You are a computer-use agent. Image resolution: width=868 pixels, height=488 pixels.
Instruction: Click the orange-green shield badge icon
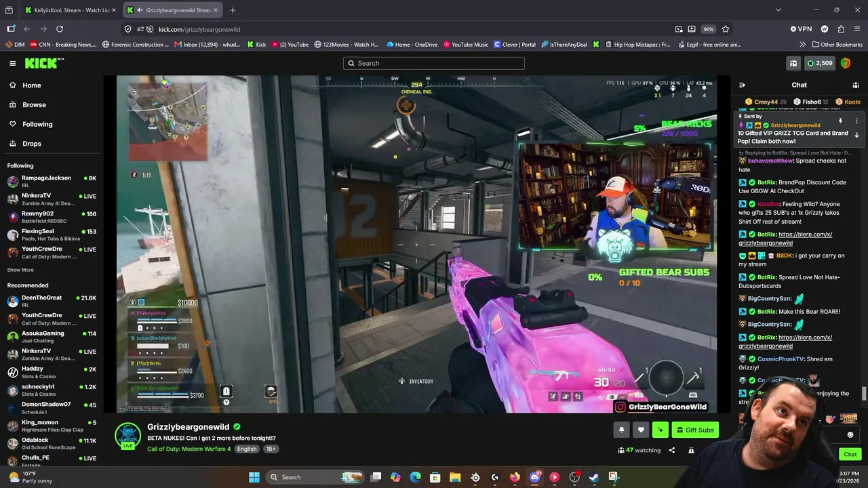point(846,63)
